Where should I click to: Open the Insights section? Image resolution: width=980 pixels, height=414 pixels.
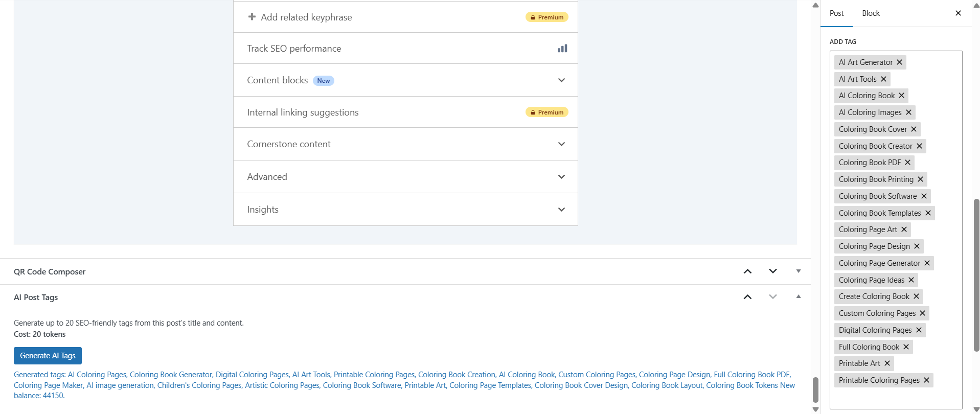tap(561, 210)
